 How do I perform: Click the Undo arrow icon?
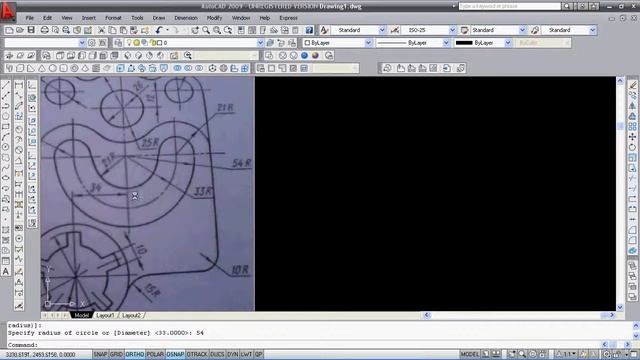pyautogui.click(x=159, y=30)
